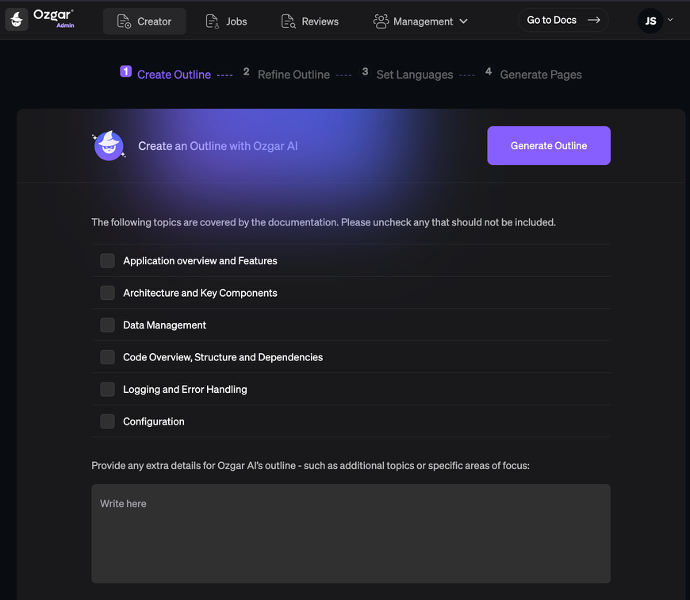Click the Reviews magnifier document icon
The image size is (690, 600).
point(288,21)
